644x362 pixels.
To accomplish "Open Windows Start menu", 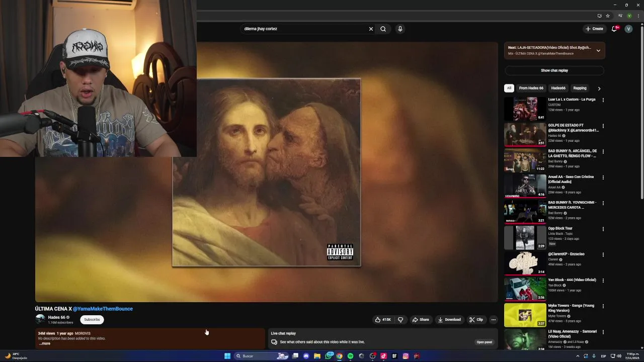I will (x=227, y=356).
